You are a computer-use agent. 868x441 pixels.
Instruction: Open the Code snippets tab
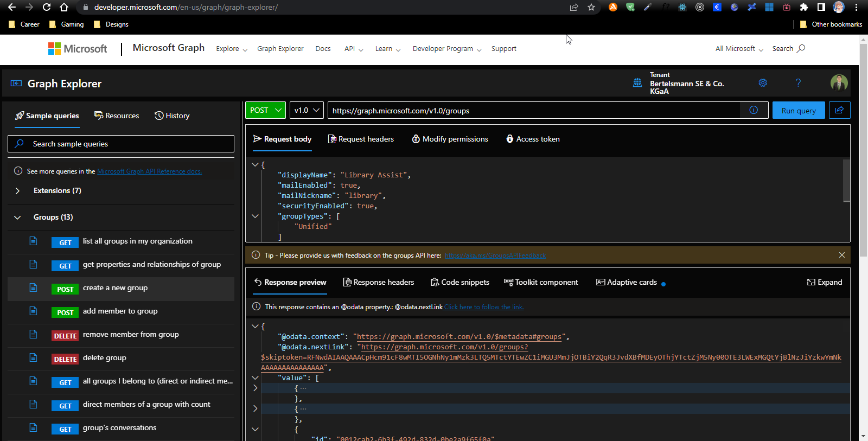pos(459,283)
